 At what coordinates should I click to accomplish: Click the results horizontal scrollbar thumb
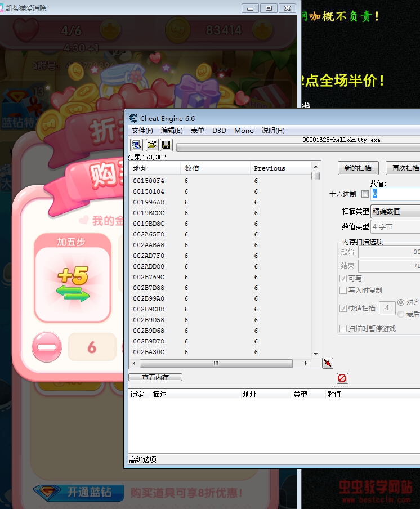(216, 363)
